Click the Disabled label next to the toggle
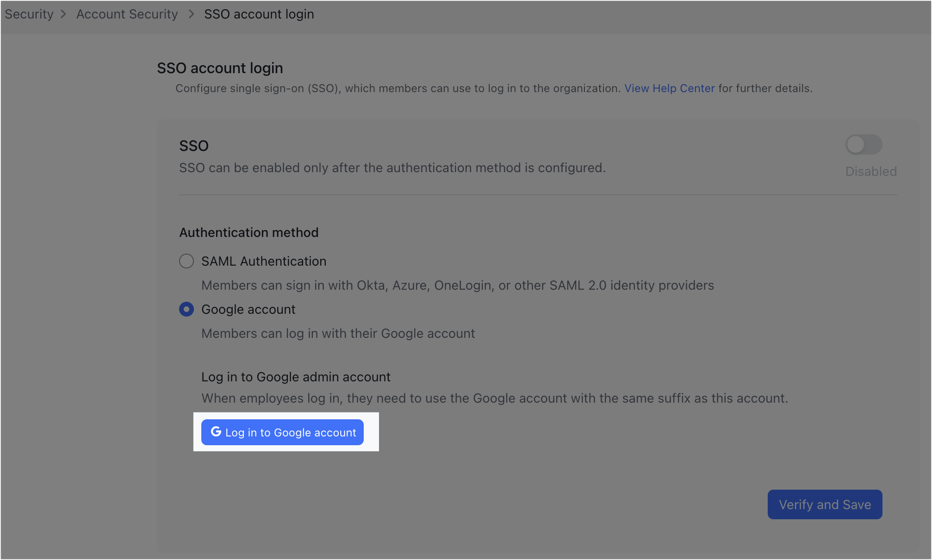This screenshot has width=932, height=560. pos(870,171)
